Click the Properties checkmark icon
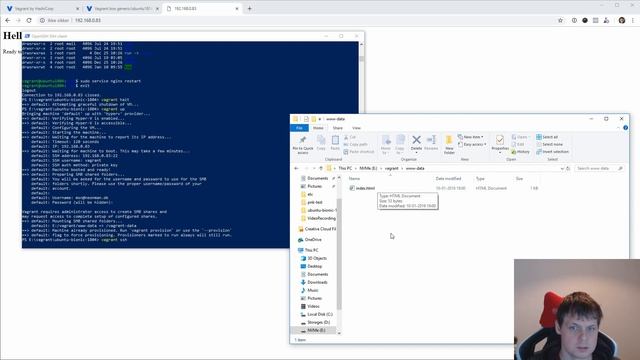This screenshot has height=360, width=640. [x=500, y=140]
